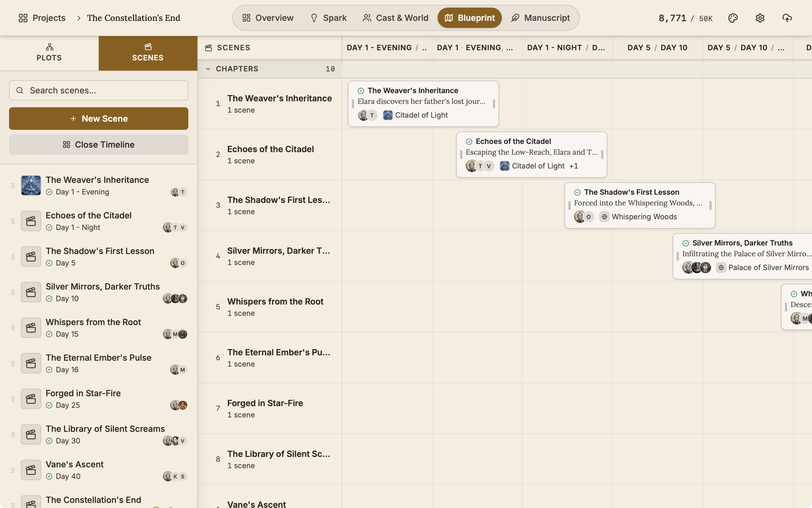Open the Manuscript tab
Screen dimensions: 812x508
point(540,18)
